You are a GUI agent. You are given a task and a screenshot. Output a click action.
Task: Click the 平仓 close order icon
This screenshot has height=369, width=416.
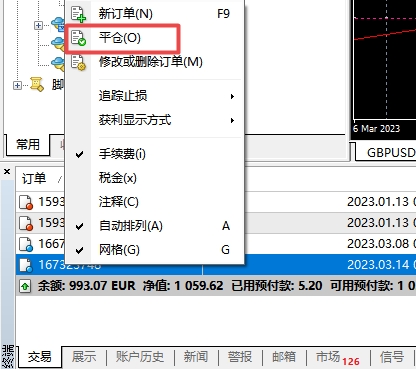click(78, 38)
